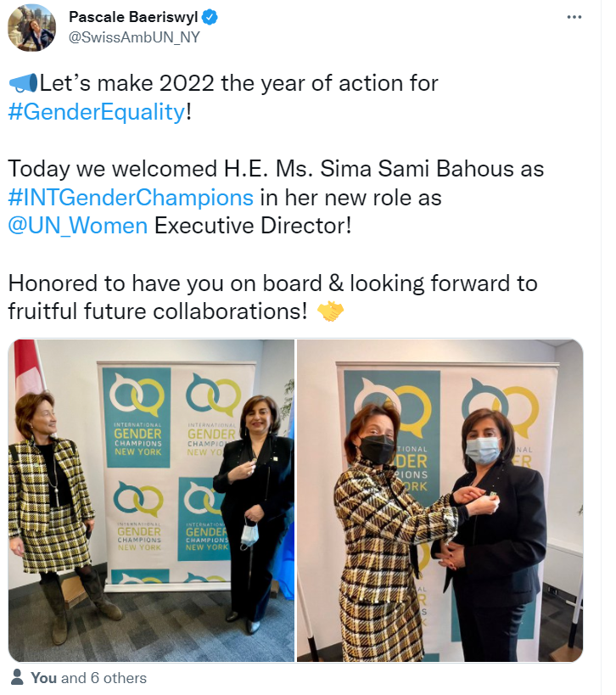This screenshot has height=695, width=616.
Task: Click the masked woman in the plaid suit
Action: click(x=384, y=532)
